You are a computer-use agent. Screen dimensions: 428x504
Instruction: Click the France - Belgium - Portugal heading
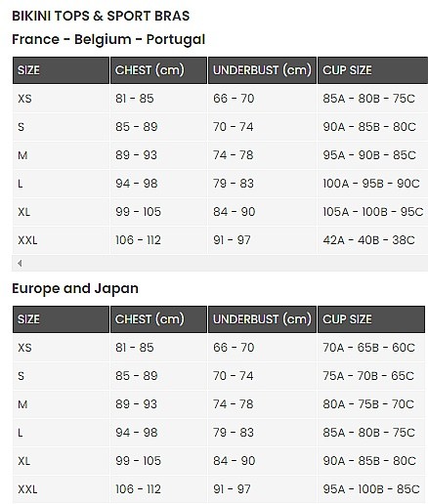click(x=108, y=39)
